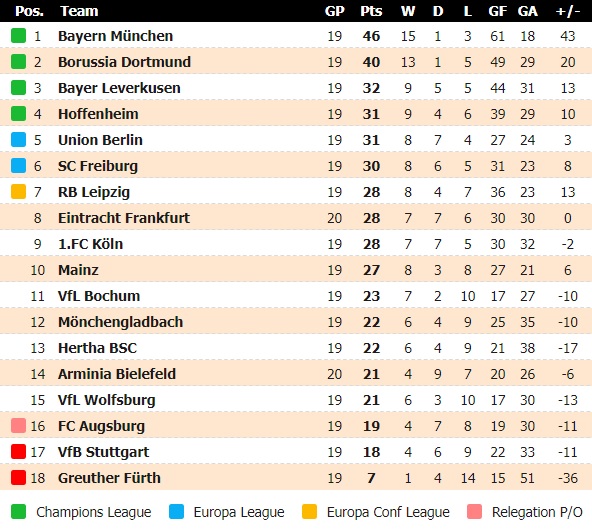
Task: Click the +/- column header
Action: [x=567, y=11]
